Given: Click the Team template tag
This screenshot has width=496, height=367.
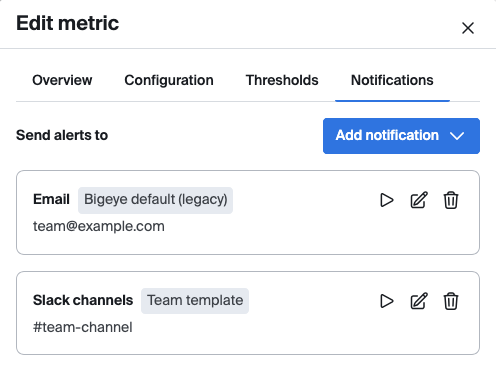Looking at the screenshot, I should (x=195, y=301).
